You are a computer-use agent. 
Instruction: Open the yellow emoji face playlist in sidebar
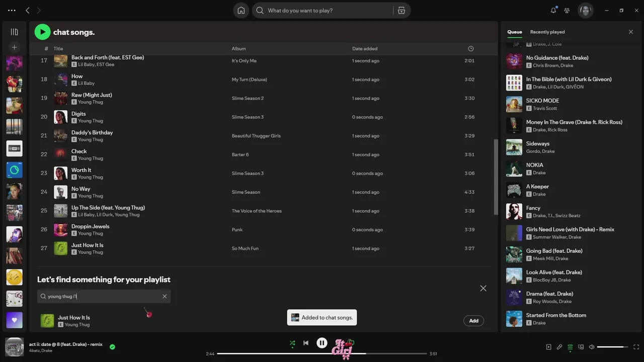[x=14, y=277]
